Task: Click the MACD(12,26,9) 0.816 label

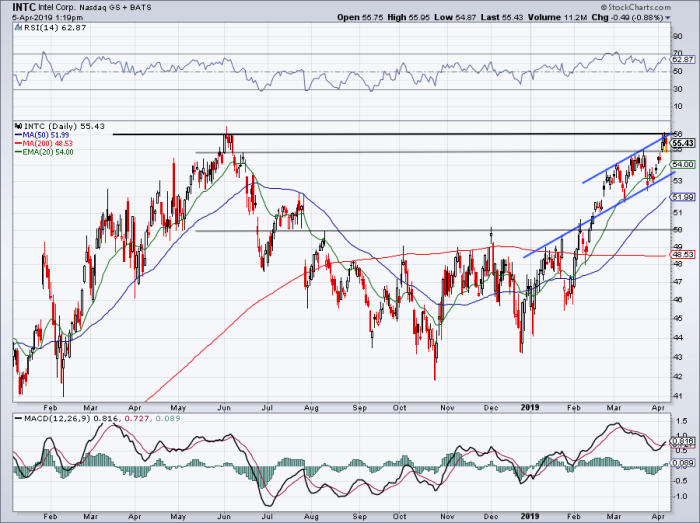Action: (71, 419)
